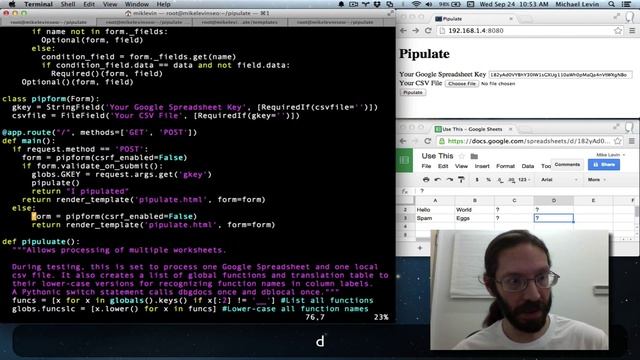Viewport: 640px width, 360px height.
Task: Click the notification bell icon in menu bar
Action: (341, 4)
